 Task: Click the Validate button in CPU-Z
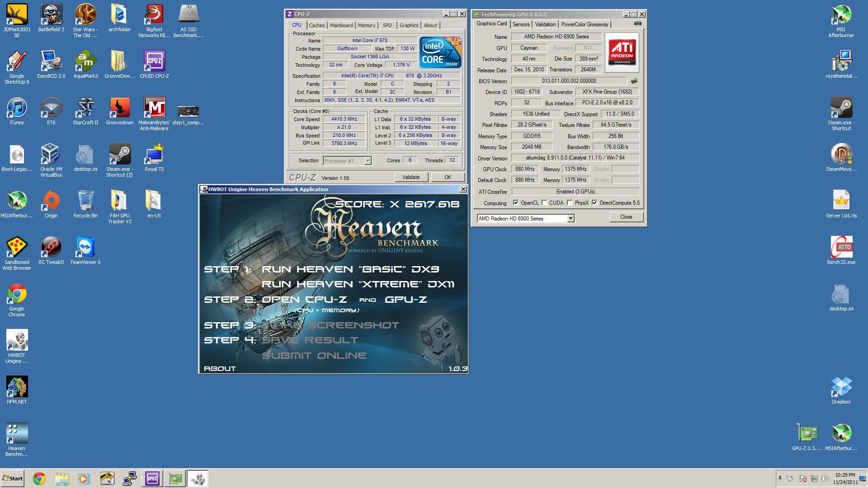[411, 177]
